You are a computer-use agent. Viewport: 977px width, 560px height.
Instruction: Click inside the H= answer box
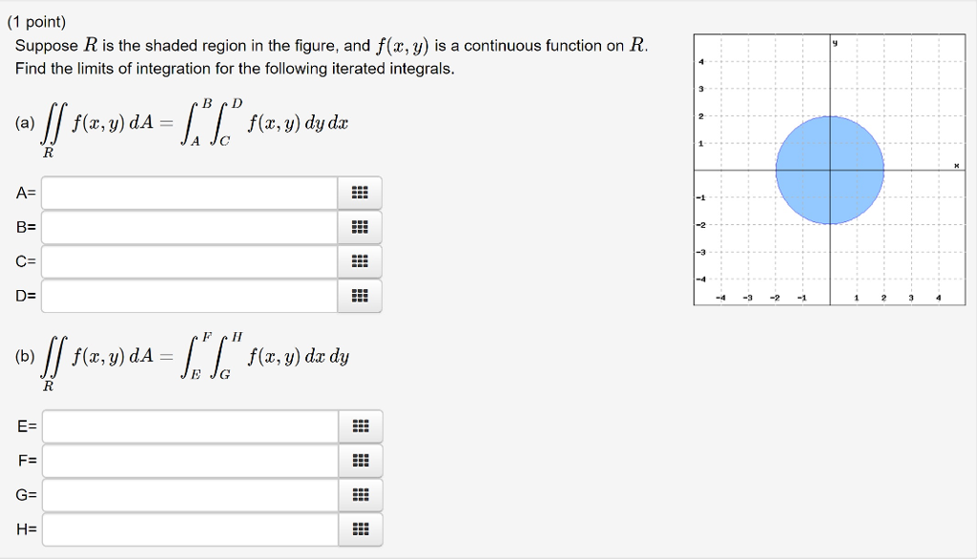pos(186,529)
